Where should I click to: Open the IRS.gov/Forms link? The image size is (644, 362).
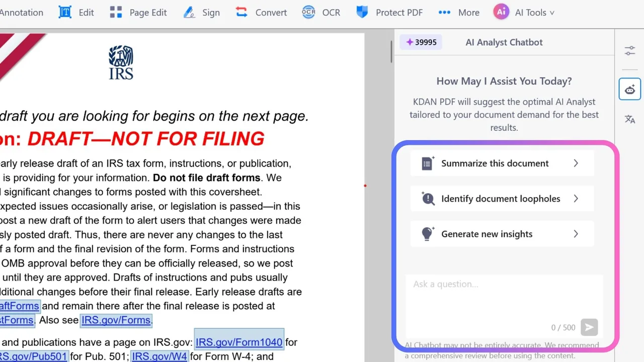pyautogui.click(x=116, y=320)
